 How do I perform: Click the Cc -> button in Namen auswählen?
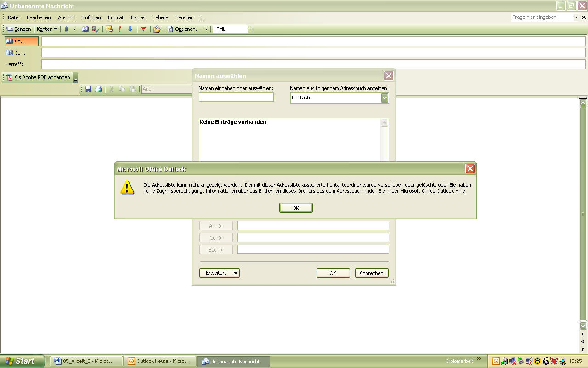coord(216,238)
